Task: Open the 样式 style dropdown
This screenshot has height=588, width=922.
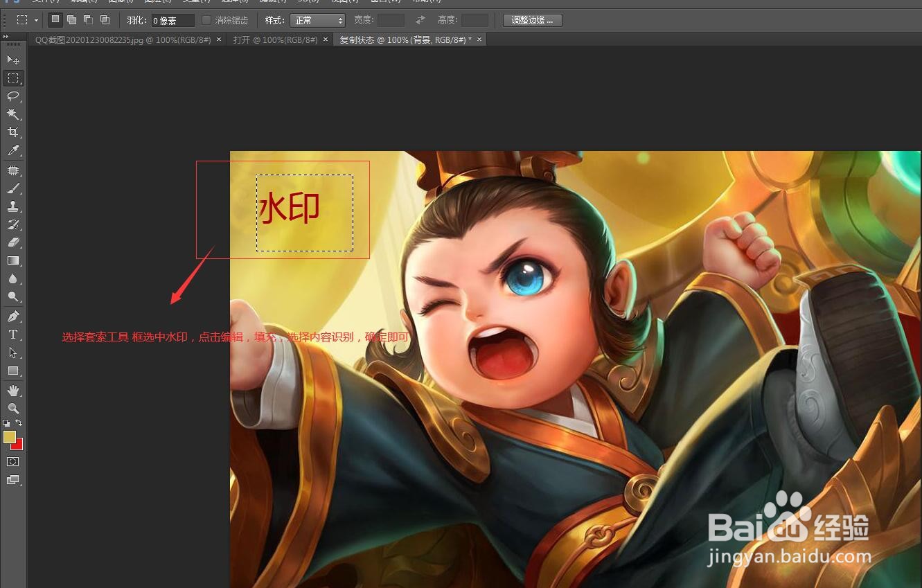Action: [317, 20]
